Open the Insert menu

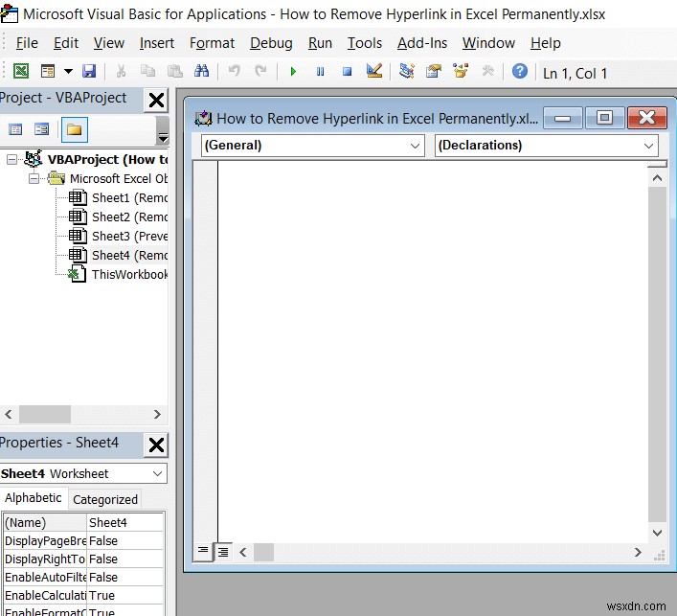click(157, 43)
